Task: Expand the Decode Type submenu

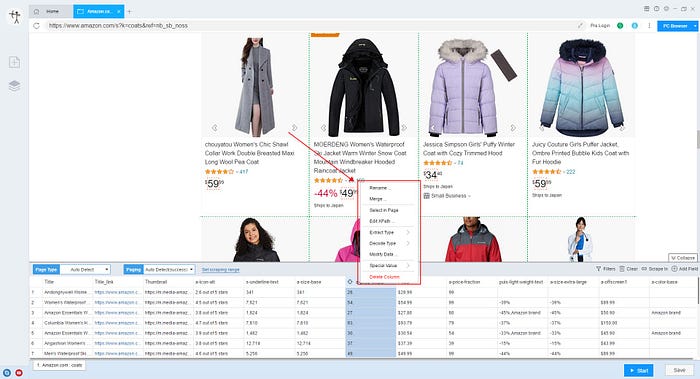Action: [388, 243]
